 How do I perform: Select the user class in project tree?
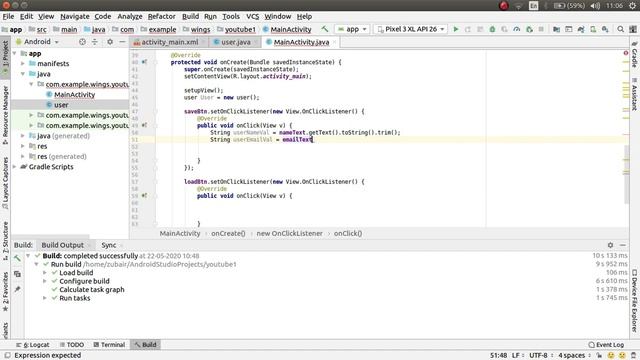pyautogui.click(x=61, y=105)
